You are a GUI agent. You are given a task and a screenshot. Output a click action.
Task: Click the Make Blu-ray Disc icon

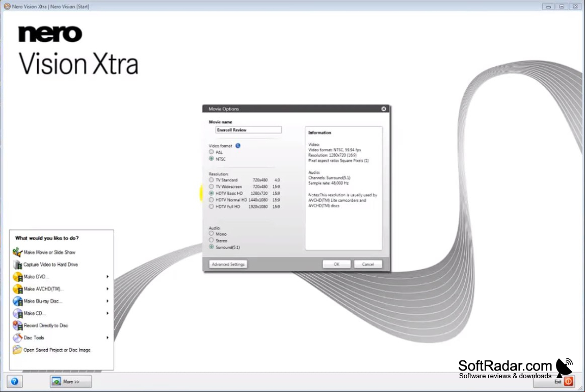[17, 301]
